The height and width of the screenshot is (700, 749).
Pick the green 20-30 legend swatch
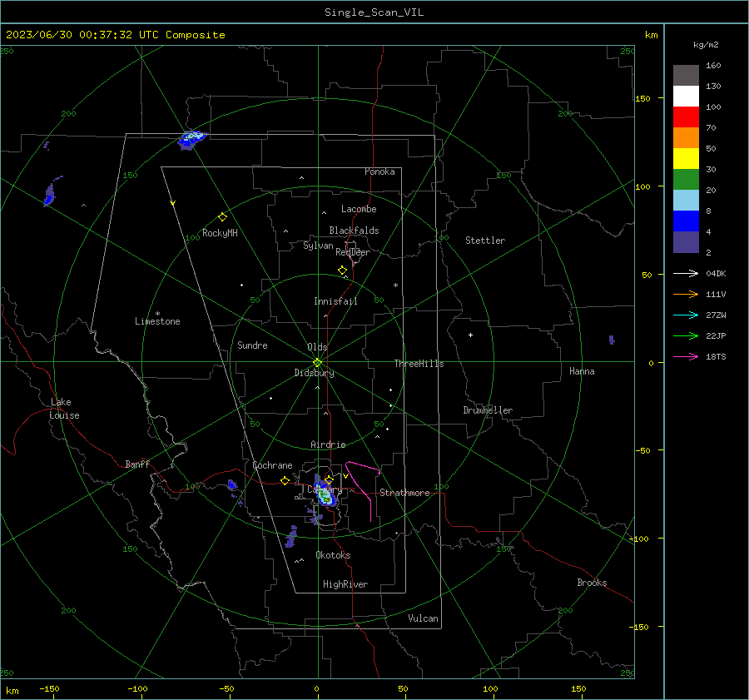686,180
